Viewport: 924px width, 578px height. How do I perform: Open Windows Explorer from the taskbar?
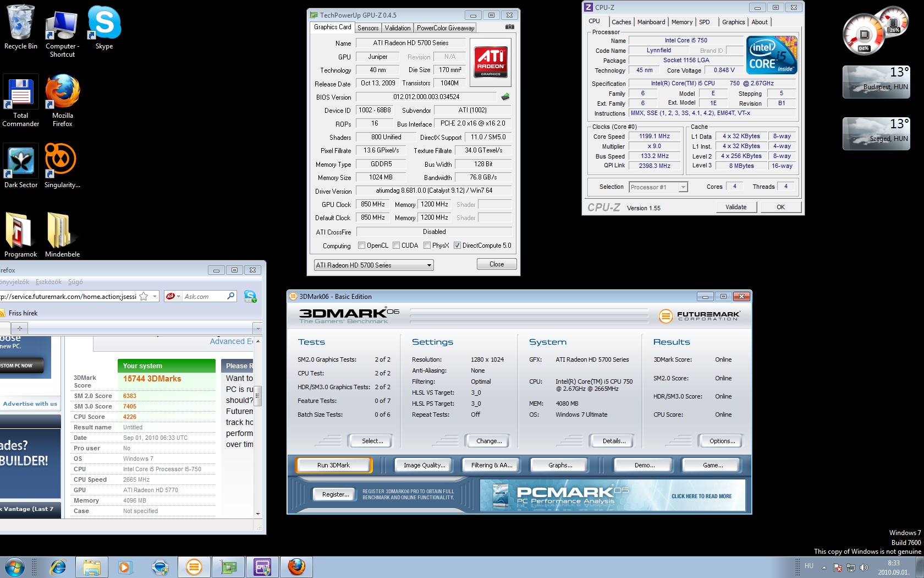click(x=91, y=567)
